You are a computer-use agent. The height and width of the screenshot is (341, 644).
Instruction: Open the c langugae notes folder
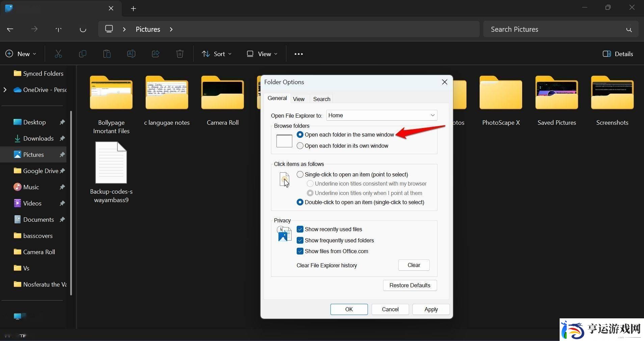pos(167,101)
